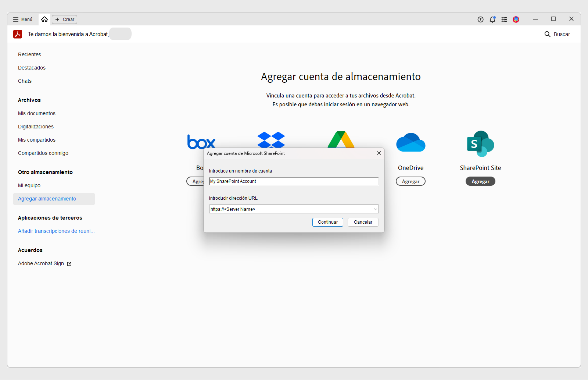Open the Crear menu

click(x=64, y=19)
